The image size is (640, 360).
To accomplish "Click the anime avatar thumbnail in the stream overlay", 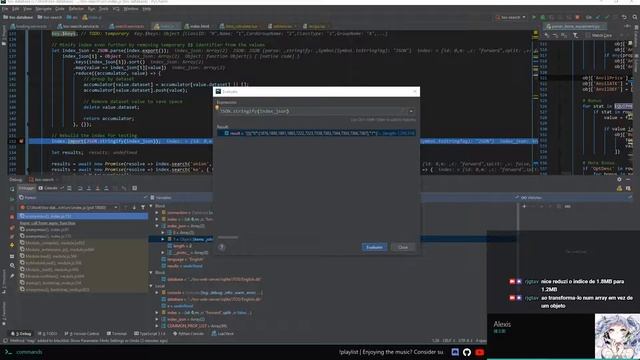I will click(x=617, y=336).
